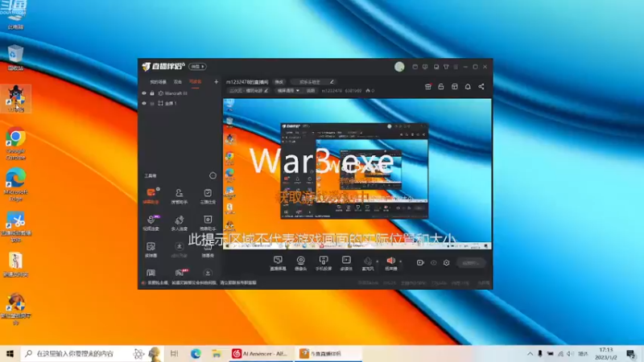The height and width of the screenshot is (362, 644).
Task: Select the full-screen 1 (全屏 1) source row
Action: [180, 104]
